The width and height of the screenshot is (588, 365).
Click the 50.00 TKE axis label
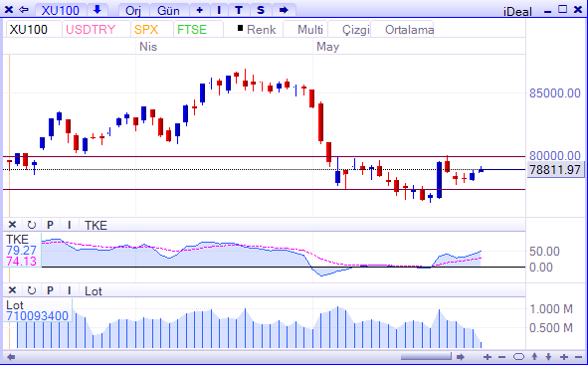pos(544,251)
